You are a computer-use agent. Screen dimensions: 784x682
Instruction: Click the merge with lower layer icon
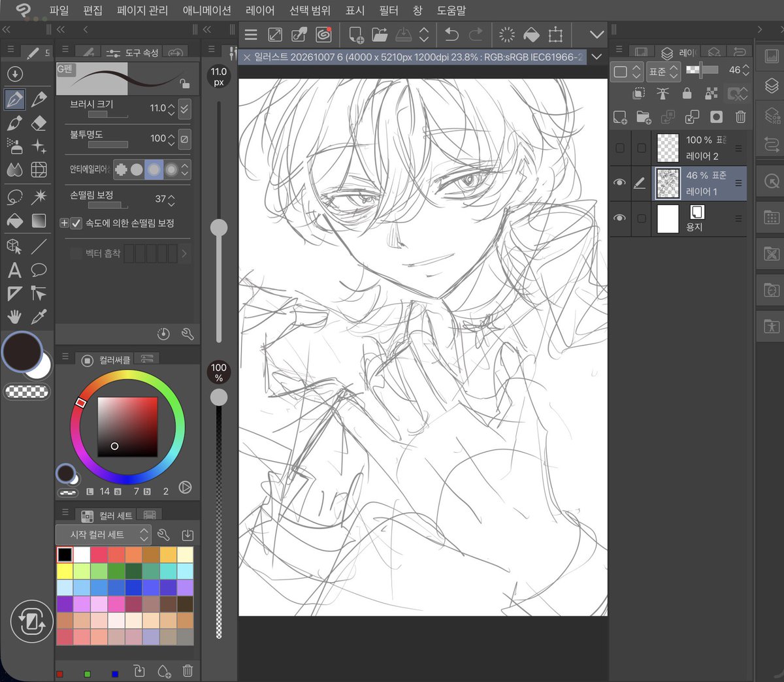pyautogui.click(x=692, y=117)
